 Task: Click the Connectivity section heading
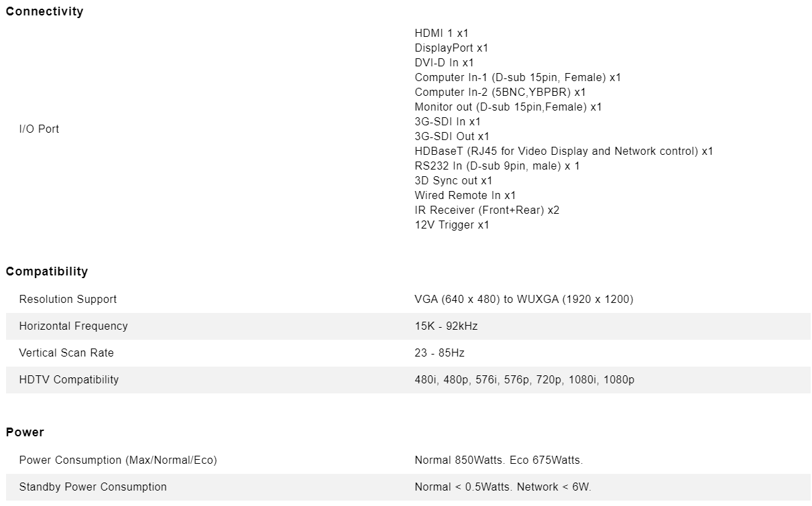pos(44,11)
